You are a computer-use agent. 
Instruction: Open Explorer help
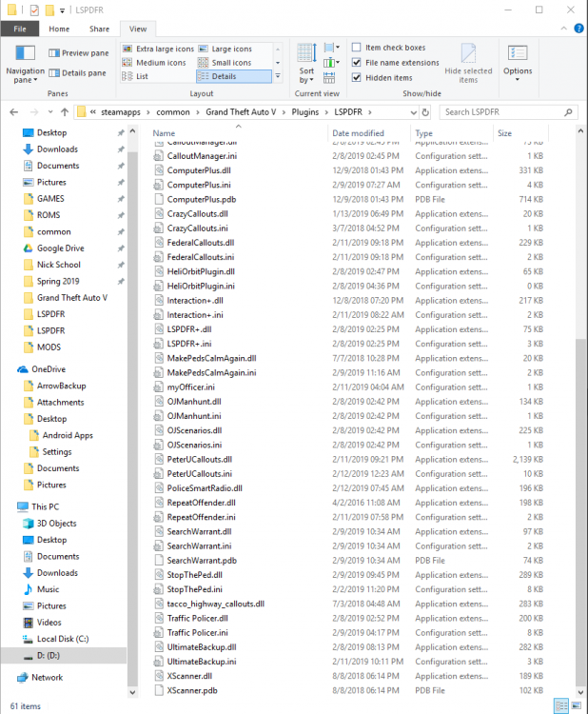click(x=578, y=29)
